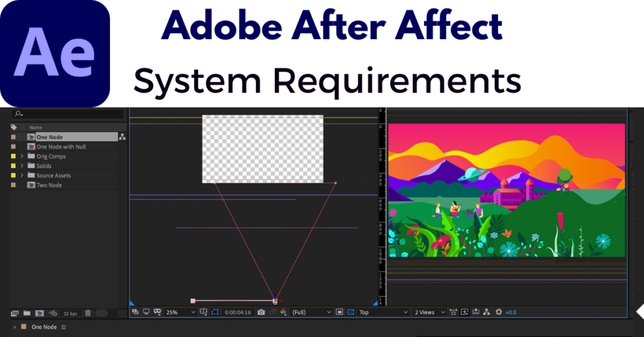
Task: Take a snapshot with camera icon
Action: pyautogui.click(x=261, y=312)
